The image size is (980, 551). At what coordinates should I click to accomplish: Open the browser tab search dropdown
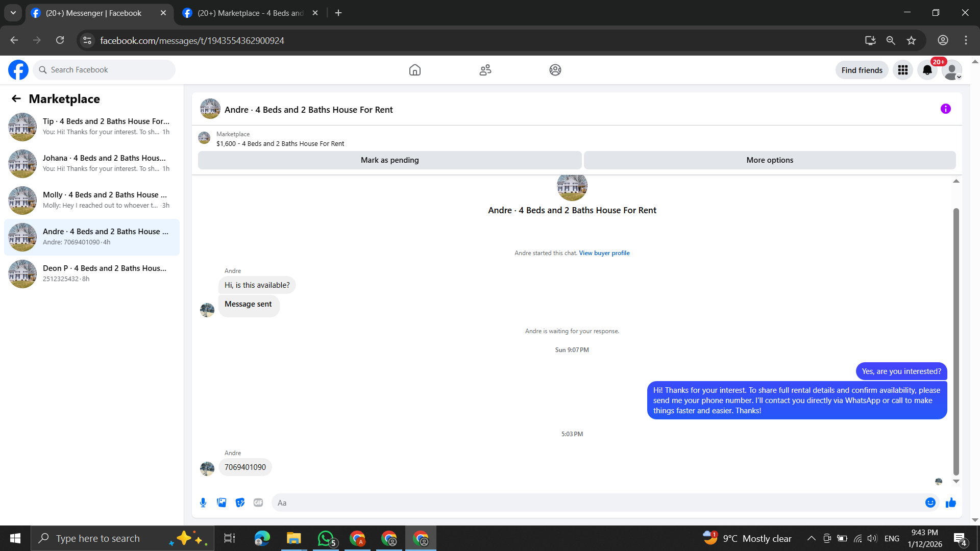pyautogui.click(x=13, y=13)
